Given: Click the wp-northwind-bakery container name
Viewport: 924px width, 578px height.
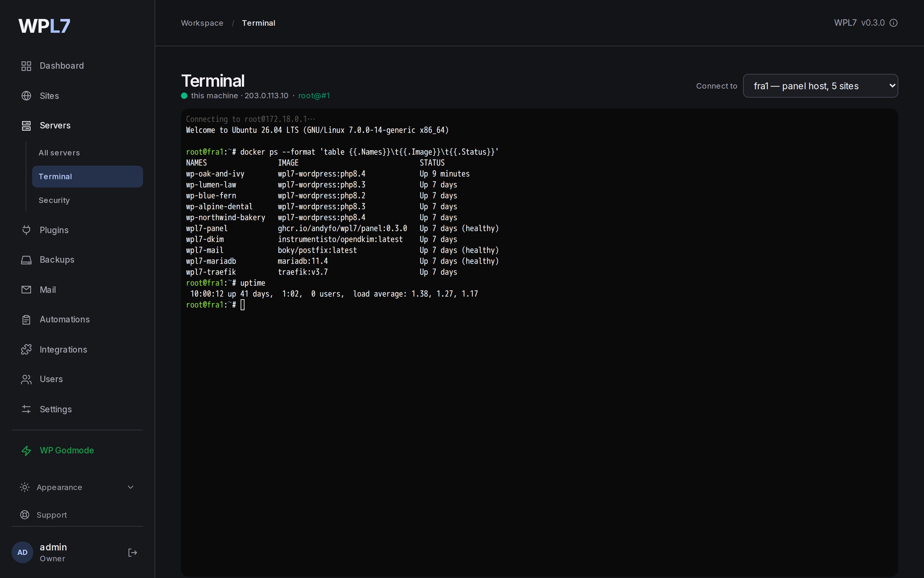Looking at the screenshot, I should click(x=225, y=217).
